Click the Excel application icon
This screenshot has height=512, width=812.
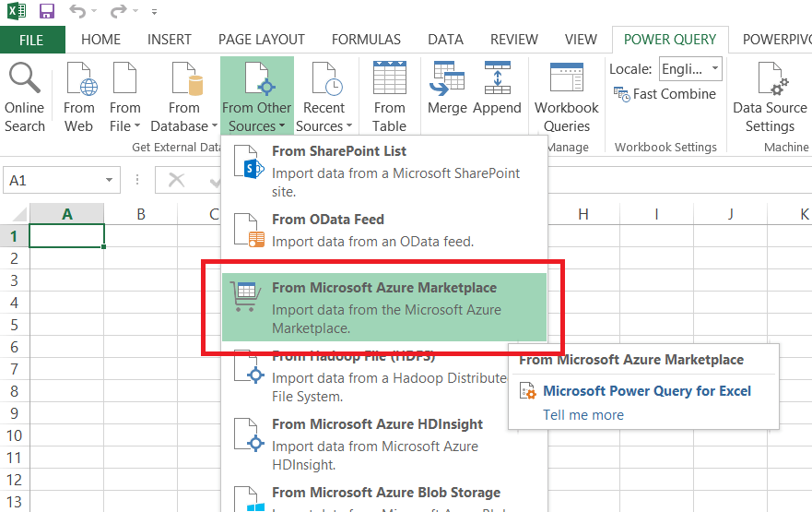click(16, 11)
